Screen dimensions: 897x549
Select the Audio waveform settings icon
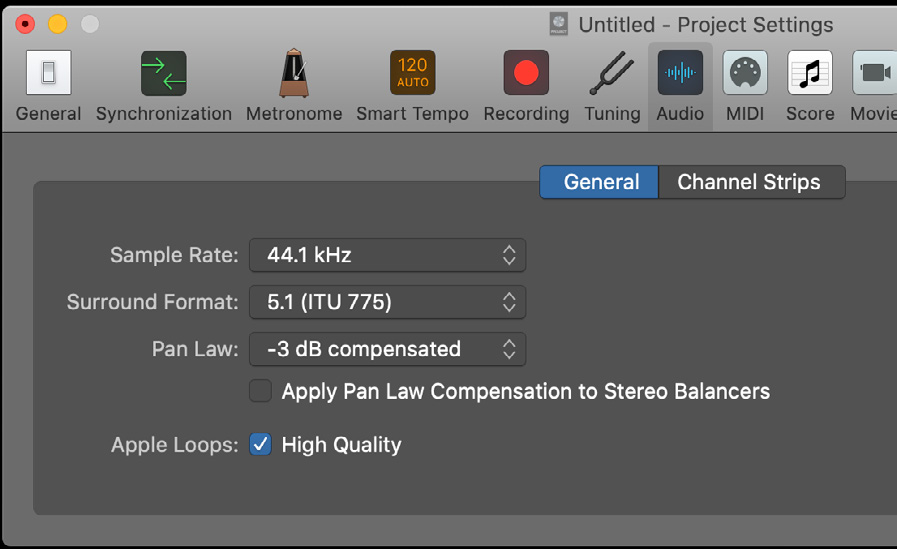click(x=680, y=73)
